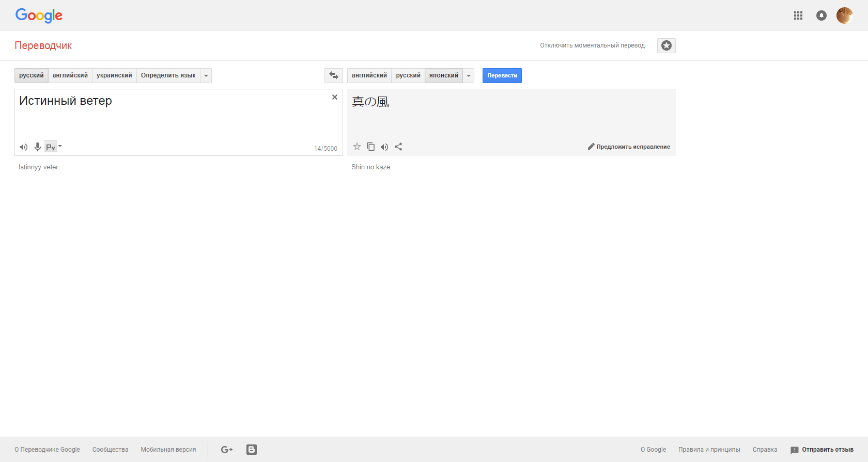The height and width of the screenshot is (462, 868).
Task: Open О Переводчике Google link
Action: pos(48,450)
